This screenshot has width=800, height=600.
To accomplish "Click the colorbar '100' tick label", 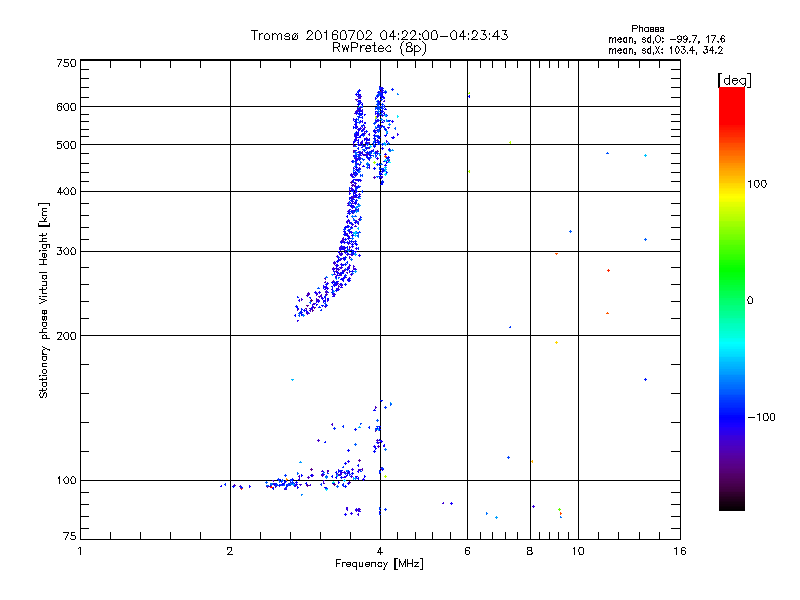I will (757, 184).
